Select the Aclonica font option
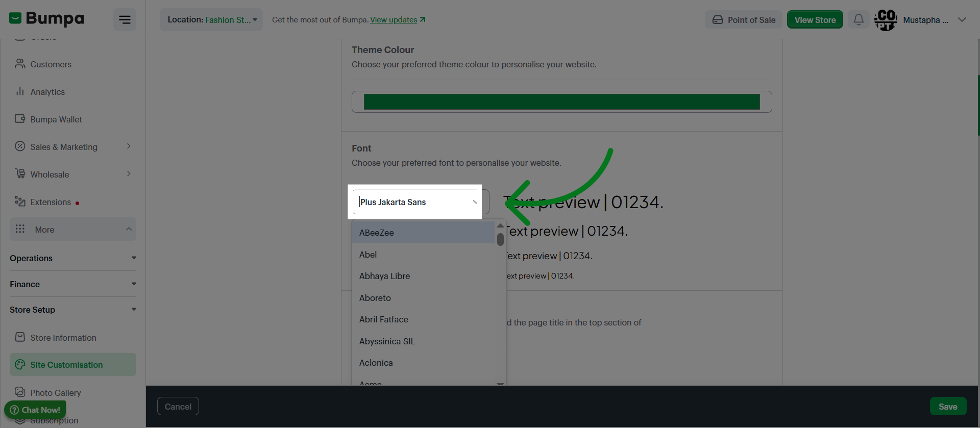This screenshot has width=980, height=428. tap(423, 363)
